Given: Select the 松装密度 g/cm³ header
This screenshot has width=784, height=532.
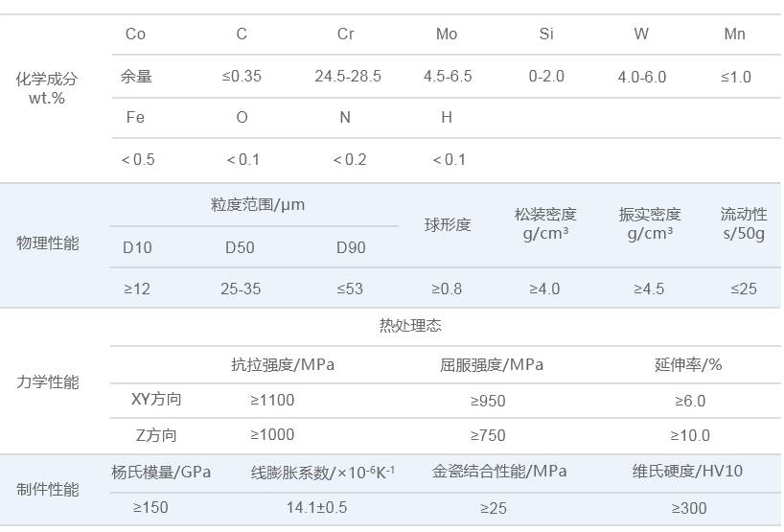Looking at the screenshot, I should (545, 224).
